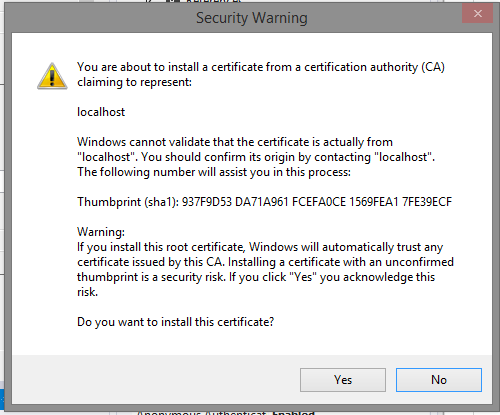Click the FCEFA0CE thumbprint segment
This screenshot has width=500, height=415.
[x=319, y=202]
